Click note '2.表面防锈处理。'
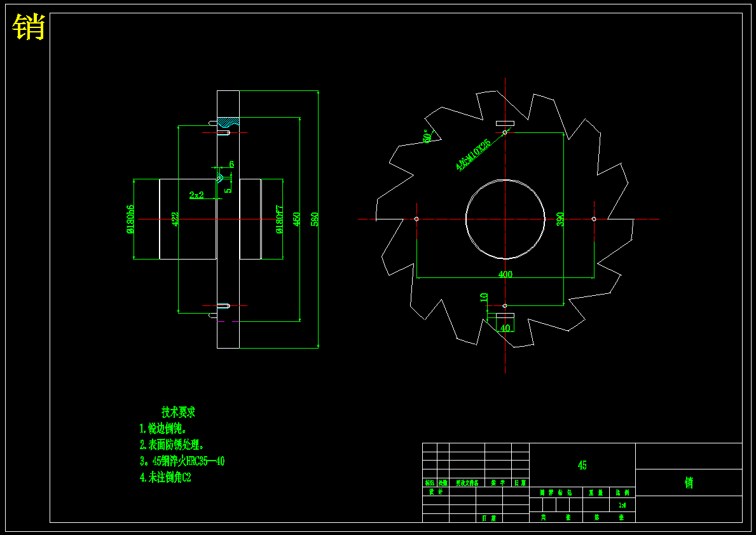Image resolution: width=756 pixels, height=535 pixels. coord(172,444)
